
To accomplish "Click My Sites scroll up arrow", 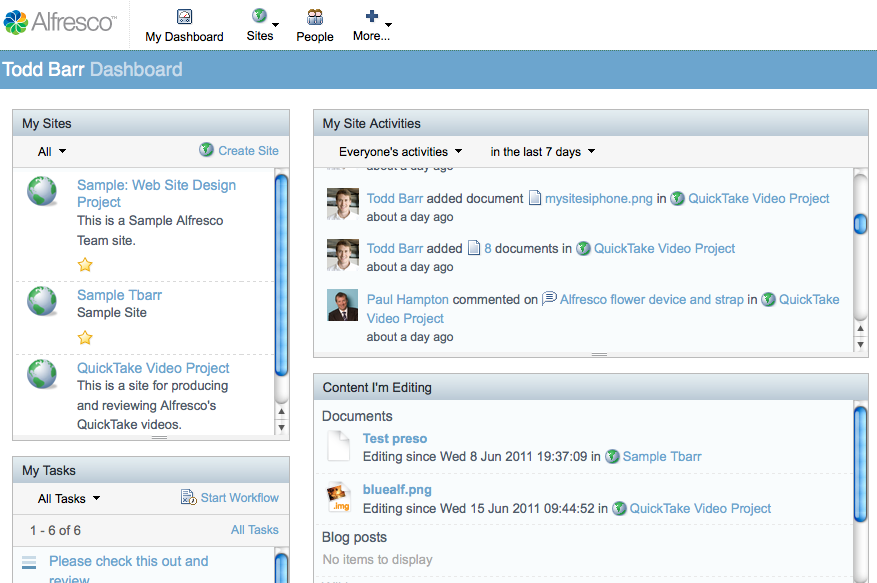I will tap(281, 411).
